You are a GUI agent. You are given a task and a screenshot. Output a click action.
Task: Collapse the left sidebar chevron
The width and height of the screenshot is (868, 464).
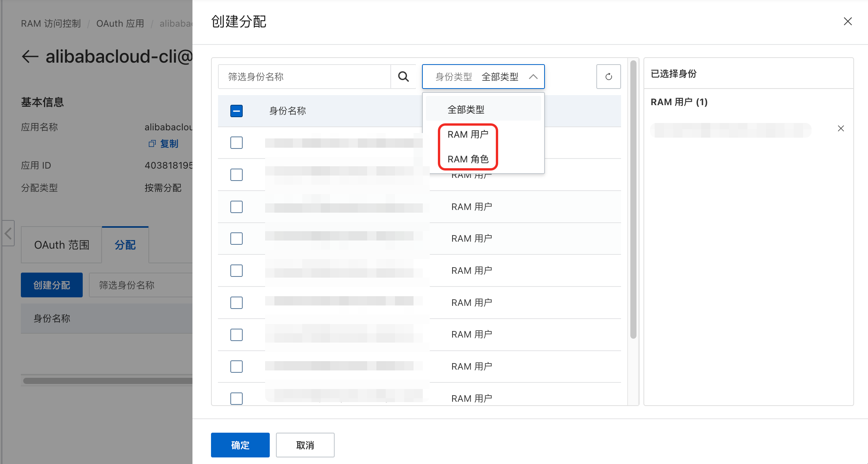[8, 233]
